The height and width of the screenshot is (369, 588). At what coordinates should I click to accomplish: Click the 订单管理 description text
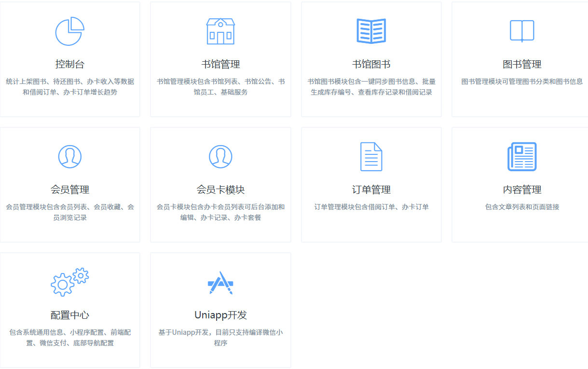[371, 207]
